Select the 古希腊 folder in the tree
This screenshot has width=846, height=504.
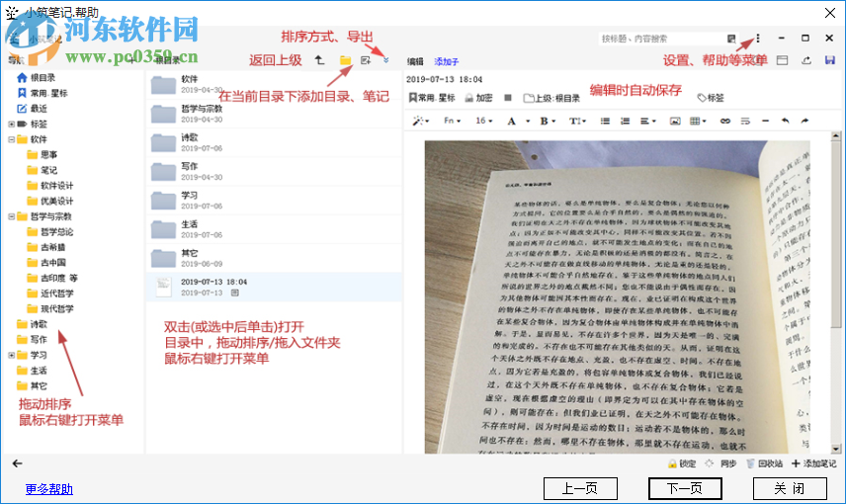click(45, 247)
